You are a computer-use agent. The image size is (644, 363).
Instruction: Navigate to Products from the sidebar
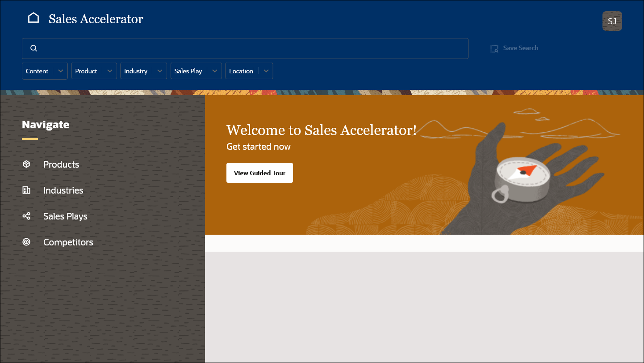click(x=61, y=164)
